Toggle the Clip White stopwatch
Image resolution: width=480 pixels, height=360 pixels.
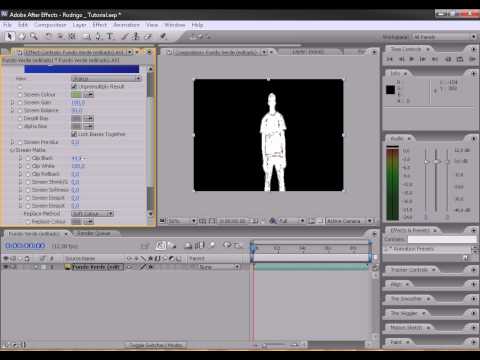click(x=28, y=166)
